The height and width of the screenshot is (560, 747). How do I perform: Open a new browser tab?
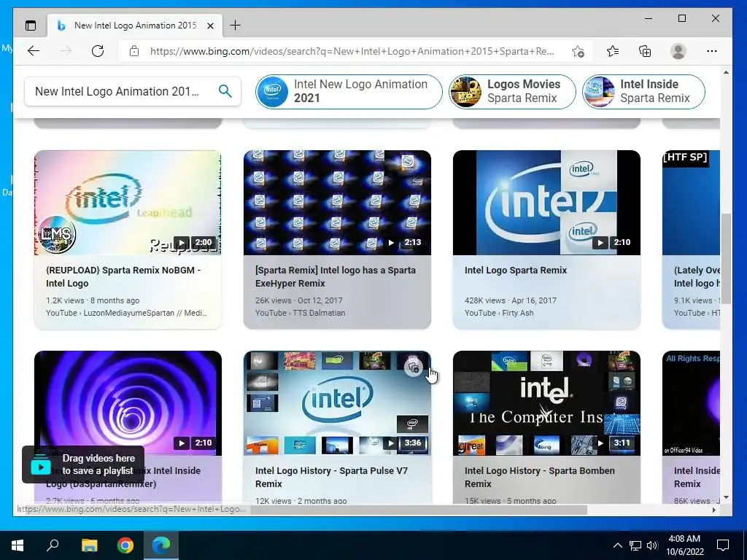tap(235, 26)
